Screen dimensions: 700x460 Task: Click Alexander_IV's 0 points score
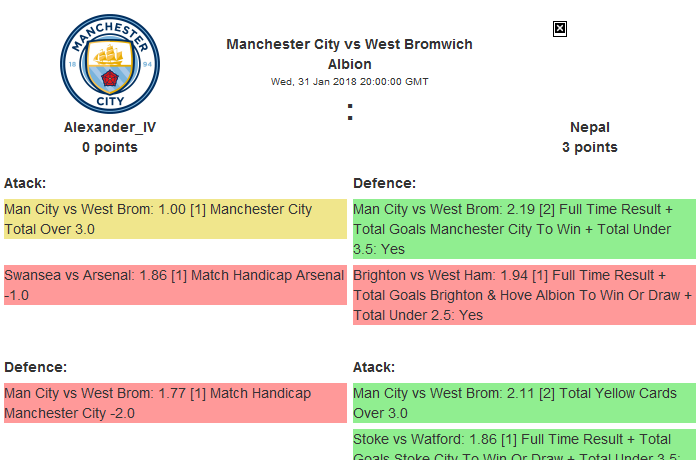click(110, 147)
